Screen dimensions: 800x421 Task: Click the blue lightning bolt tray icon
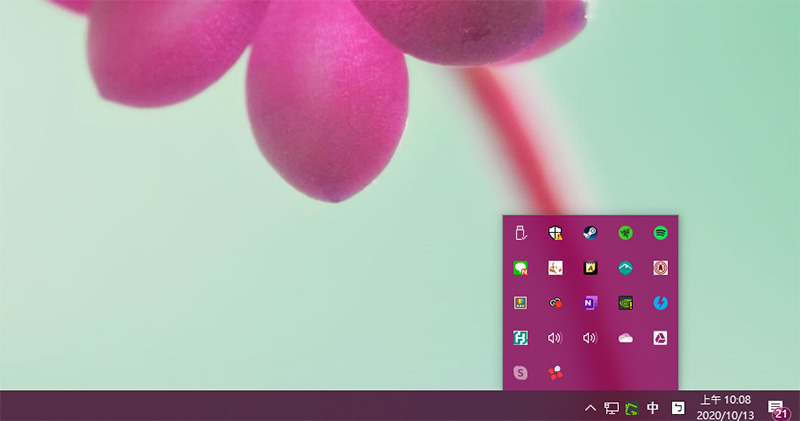click(x=660, y=302)
